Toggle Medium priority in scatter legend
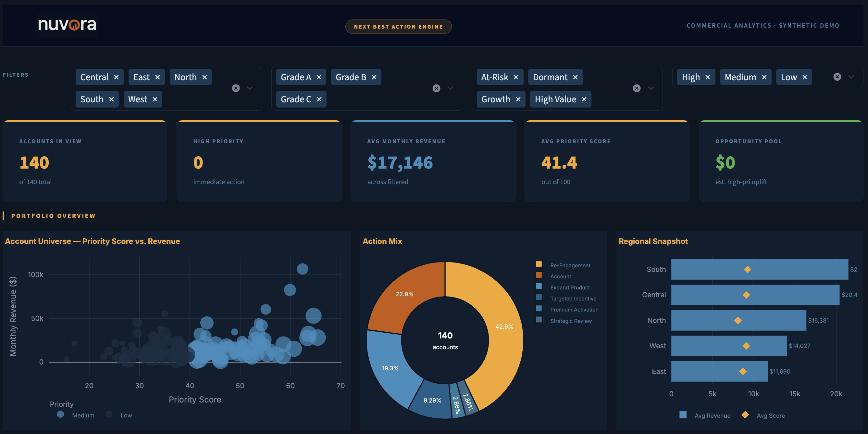 click(76, 415)
